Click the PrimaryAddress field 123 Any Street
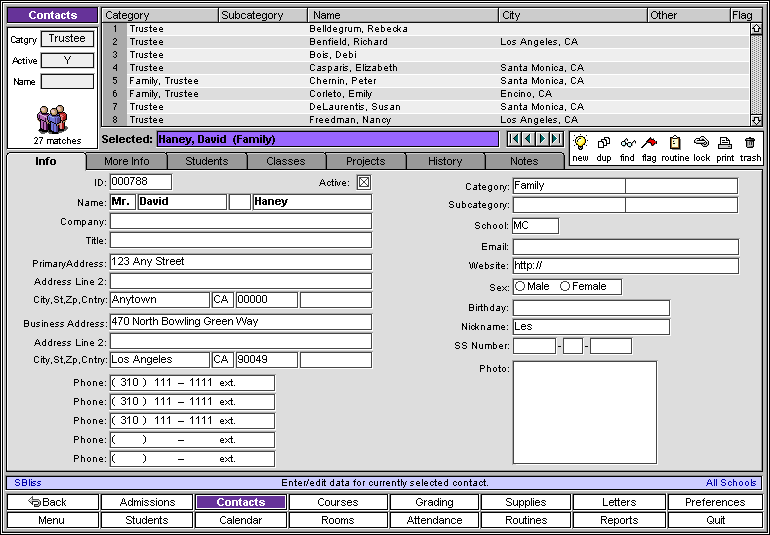Screen dimensions: 770x535 coord(241,262)
